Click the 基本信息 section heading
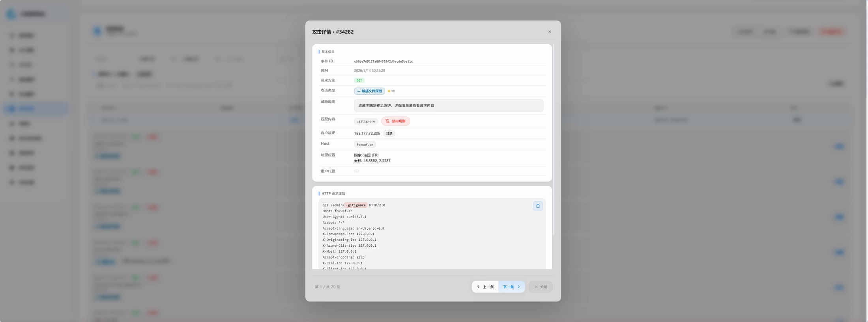Screen dimensions: 868x322 pyautogui.click(x=328, y=52)
